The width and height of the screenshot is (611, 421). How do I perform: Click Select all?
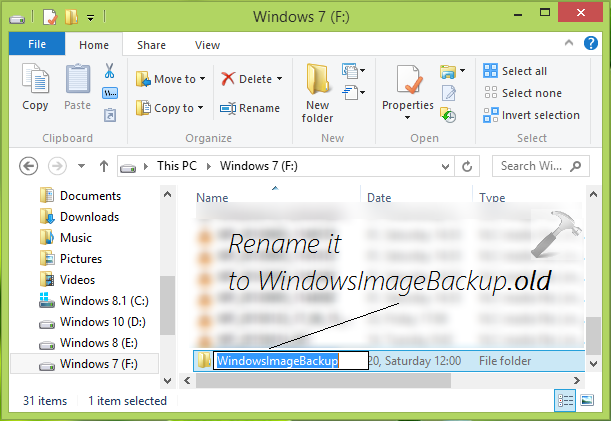click(515, 71)
